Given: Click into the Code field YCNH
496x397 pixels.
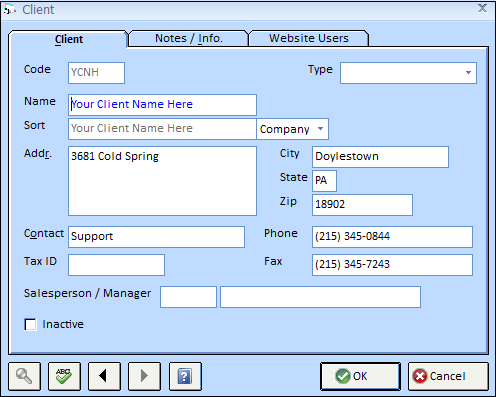Looking at the screenshot, I should [x=96, y=73].
